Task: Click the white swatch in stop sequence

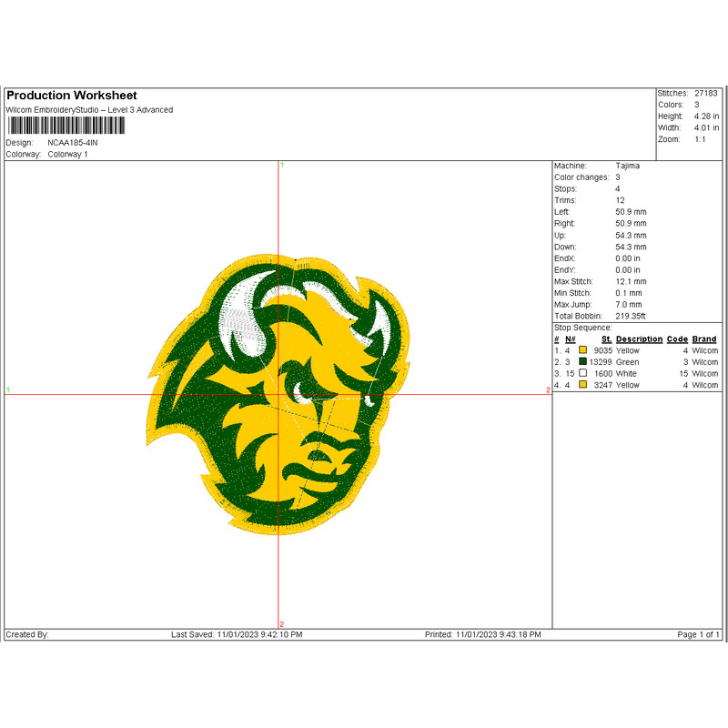Action: pos(582,373)
